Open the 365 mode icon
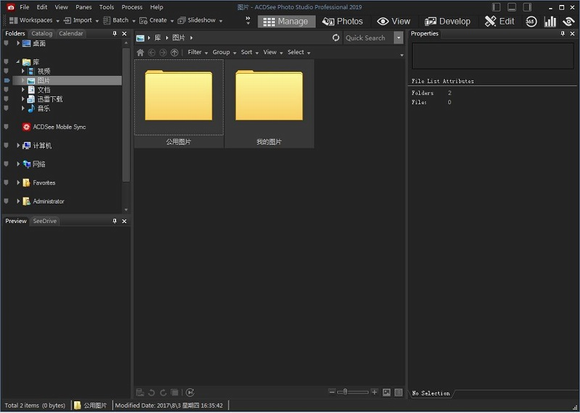 coord(531,21)
